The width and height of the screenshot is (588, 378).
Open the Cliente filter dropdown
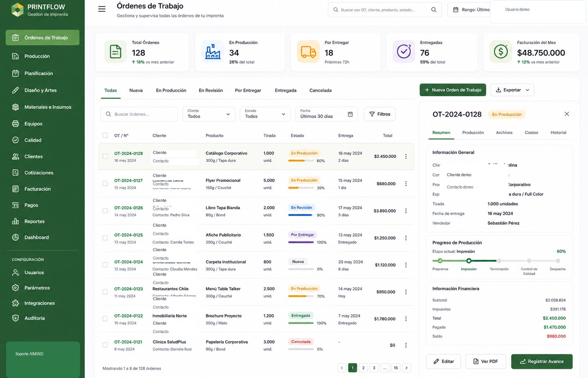[x=209, y=114]
